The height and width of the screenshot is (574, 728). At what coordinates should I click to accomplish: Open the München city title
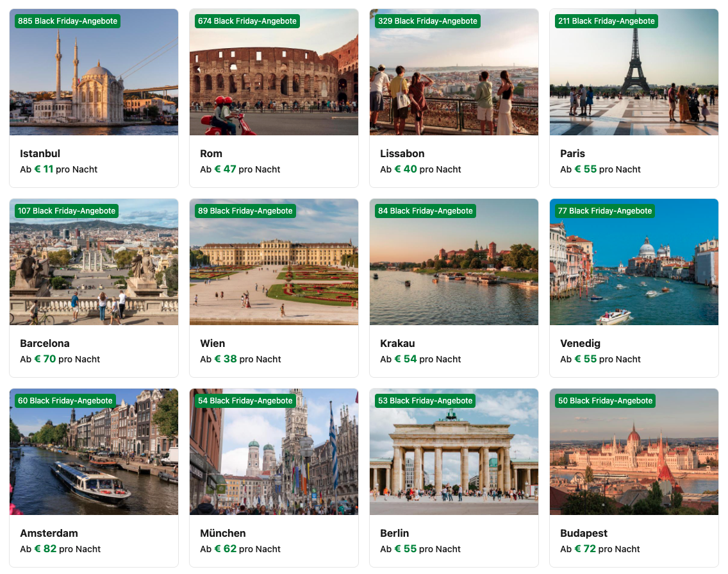tap(223, 533)
